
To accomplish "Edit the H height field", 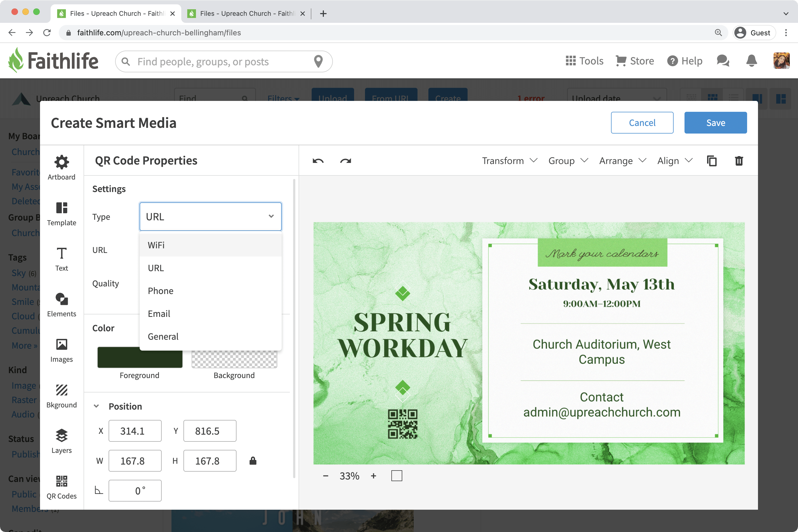I will [x=210, y=461].
